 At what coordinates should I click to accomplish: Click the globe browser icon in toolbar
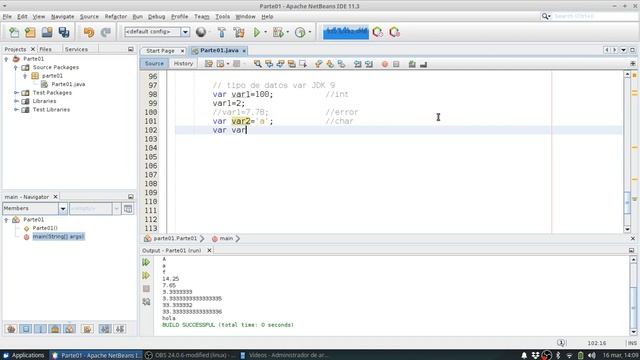(x=201, y=32)
